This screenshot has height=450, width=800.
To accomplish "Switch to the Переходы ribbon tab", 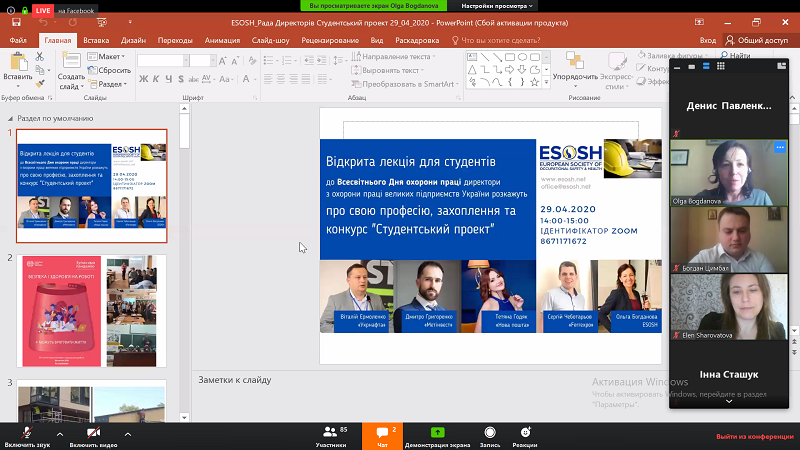I will [x=175, y=40].
